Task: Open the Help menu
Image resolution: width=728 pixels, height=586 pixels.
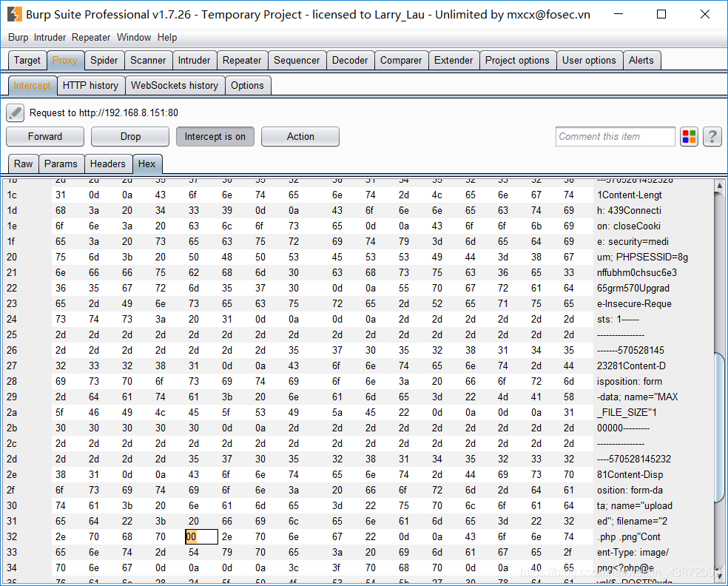Action: coord(167,38)
